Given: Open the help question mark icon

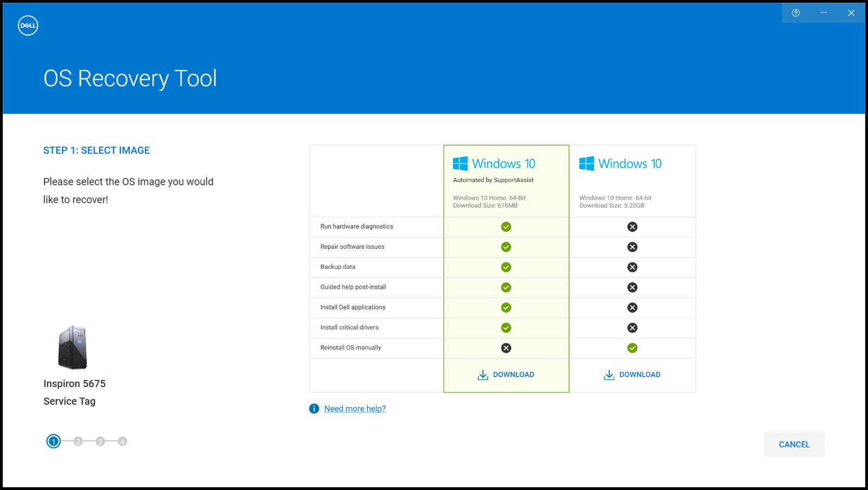Looking at the screenshot, I should coord(796,12).
